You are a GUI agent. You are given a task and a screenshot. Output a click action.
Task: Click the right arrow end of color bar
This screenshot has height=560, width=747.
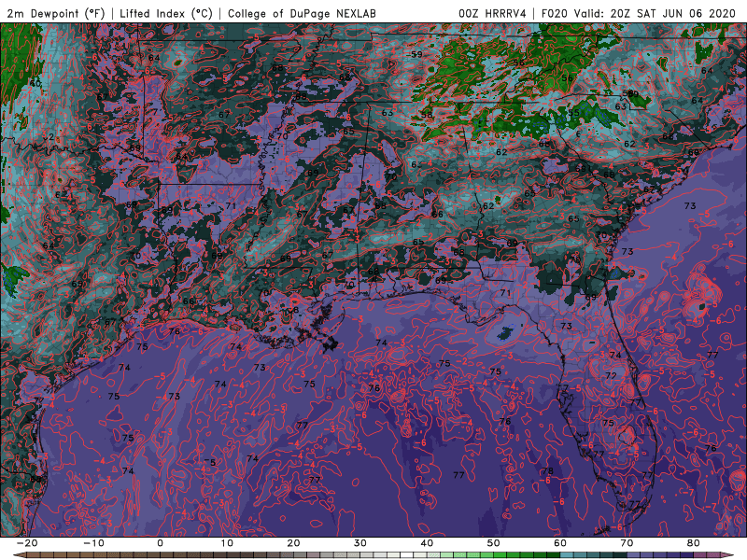[x=729, y=555]
